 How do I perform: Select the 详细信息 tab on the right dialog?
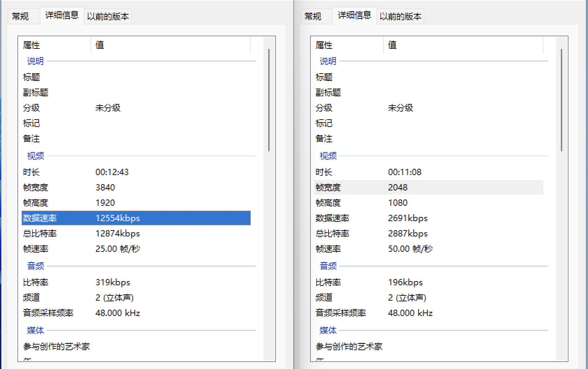354,16
